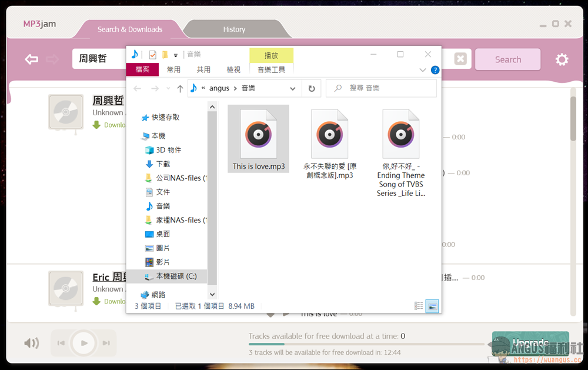The height and width of the screenshot is (370, 588).
Task: Open the 常用 ribbon tab
Action: tap(173, 69)
